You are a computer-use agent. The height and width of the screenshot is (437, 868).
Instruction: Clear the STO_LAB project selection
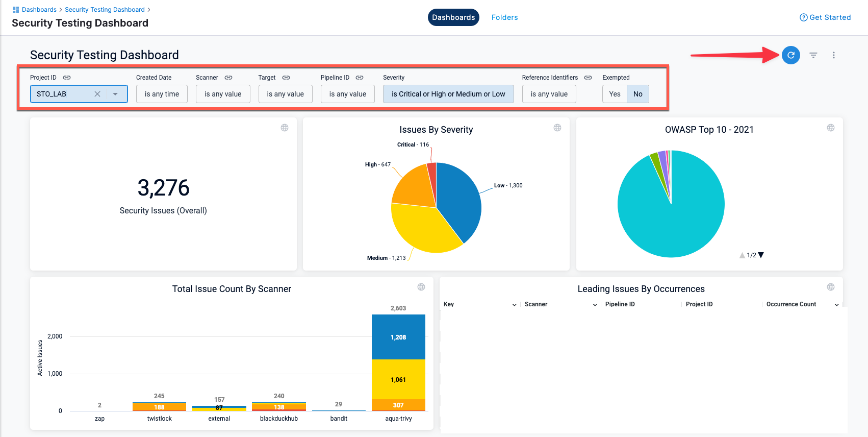97,94
